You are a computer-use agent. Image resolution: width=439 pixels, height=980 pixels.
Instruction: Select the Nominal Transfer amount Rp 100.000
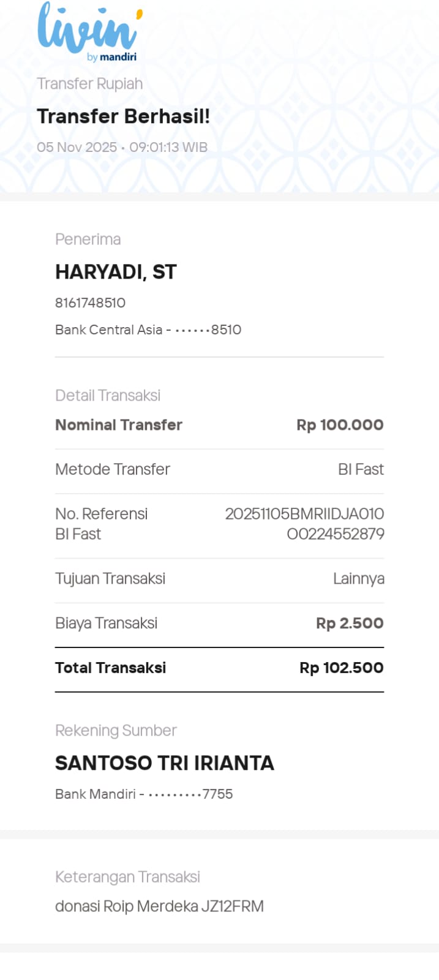[340, 425]
